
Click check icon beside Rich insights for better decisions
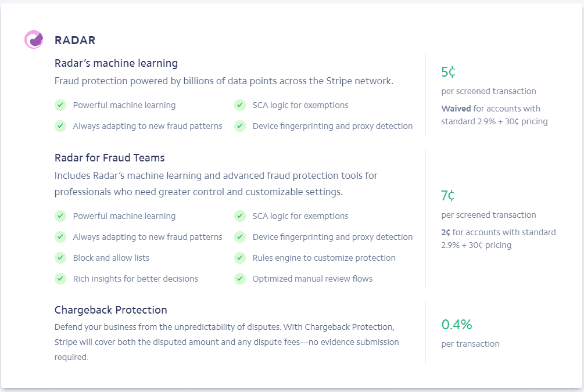[x=60, y=279]
